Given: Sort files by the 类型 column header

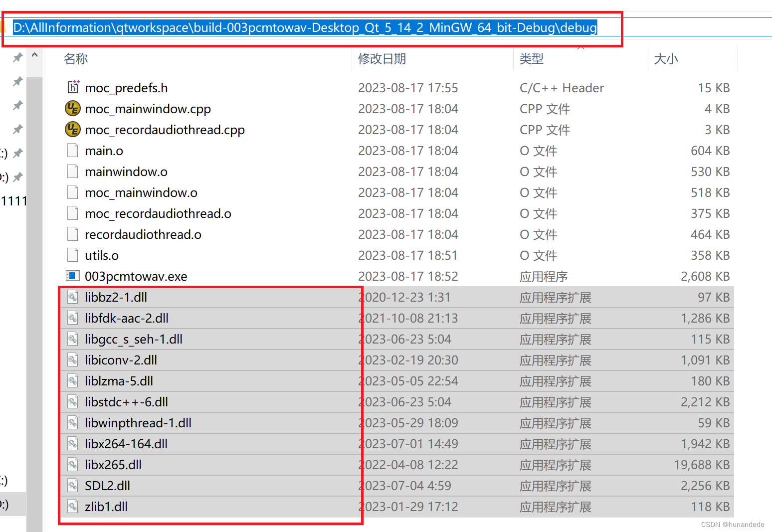Looking at the screenshot, I should 532,59.
